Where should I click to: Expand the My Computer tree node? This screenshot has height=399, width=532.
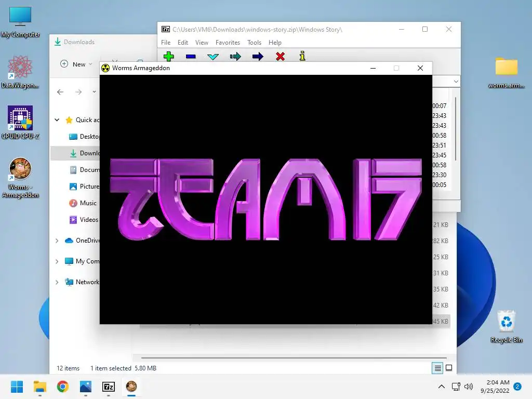click(57, 261)
